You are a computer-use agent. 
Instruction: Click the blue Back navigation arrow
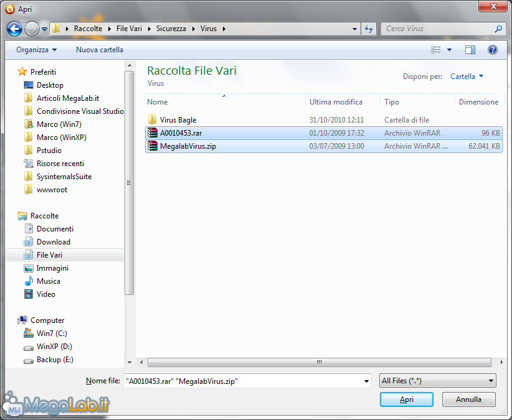pyautogui.click(x=14, y=29)
